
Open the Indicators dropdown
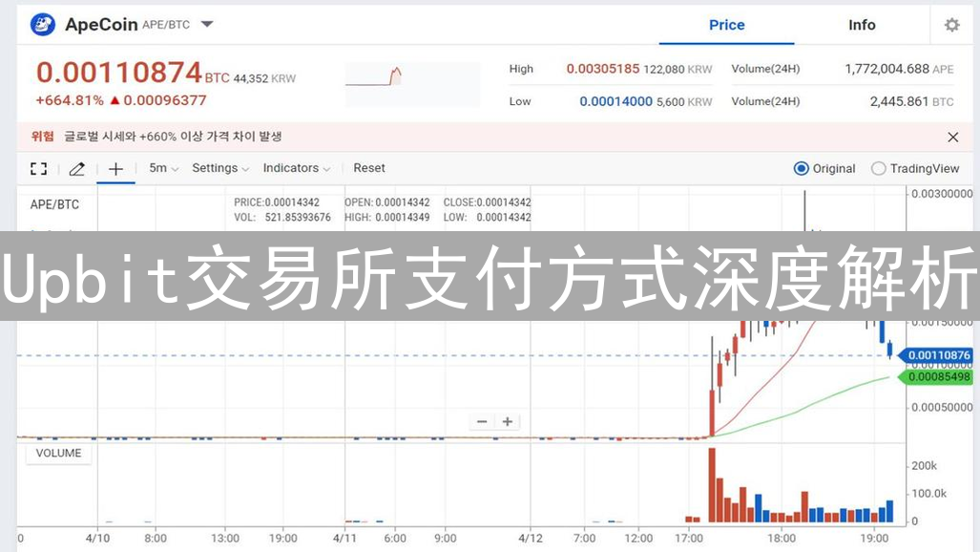[x=296, y=168]
